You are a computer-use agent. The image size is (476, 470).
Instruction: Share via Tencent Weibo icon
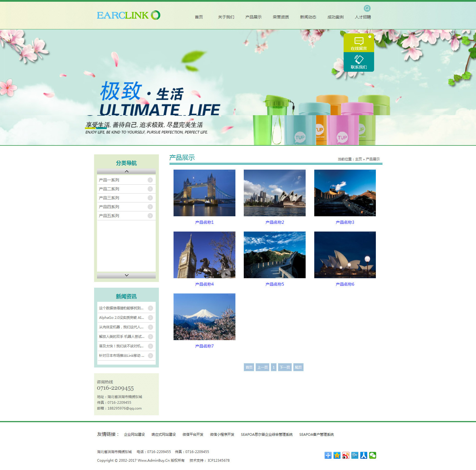355,455
